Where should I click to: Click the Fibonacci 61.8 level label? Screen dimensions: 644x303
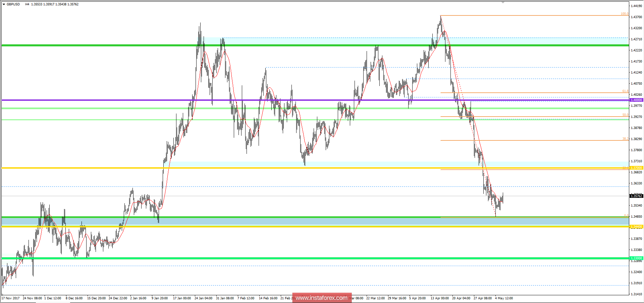pyautogui.click(x=625, y=91)
